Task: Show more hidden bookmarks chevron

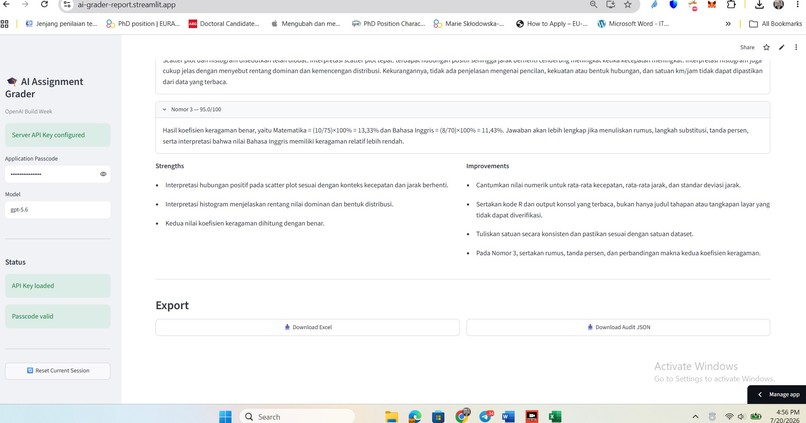Action: click(728, 24)
